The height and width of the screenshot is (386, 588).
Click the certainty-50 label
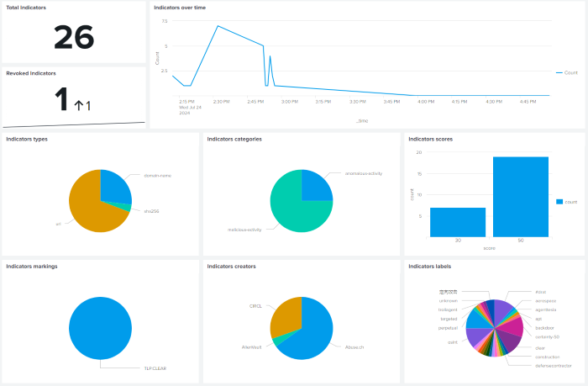tap(547, 337)
